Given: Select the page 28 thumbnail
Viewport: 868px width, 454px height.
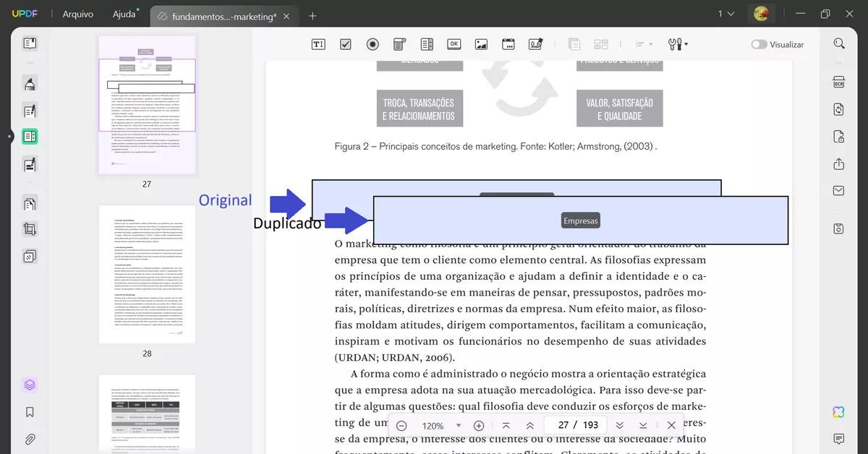Looking at the screenshot, I should [x=147, y=275].
